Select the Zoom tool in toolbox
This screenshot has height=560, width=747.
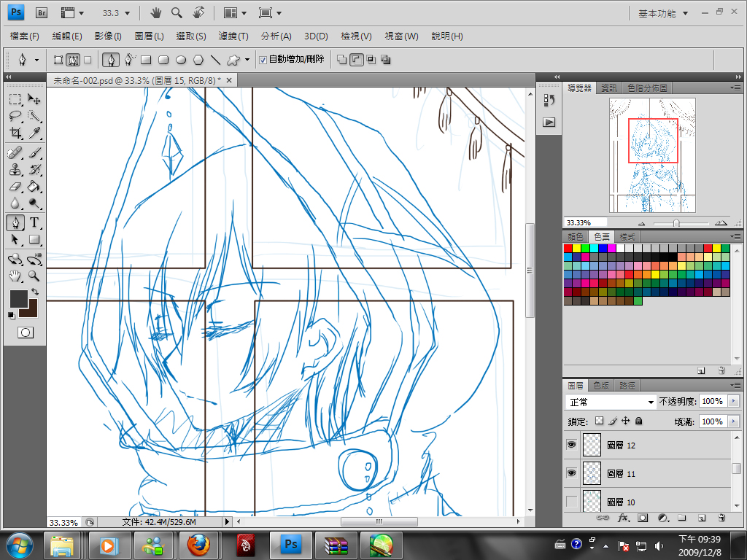(34, 276)
